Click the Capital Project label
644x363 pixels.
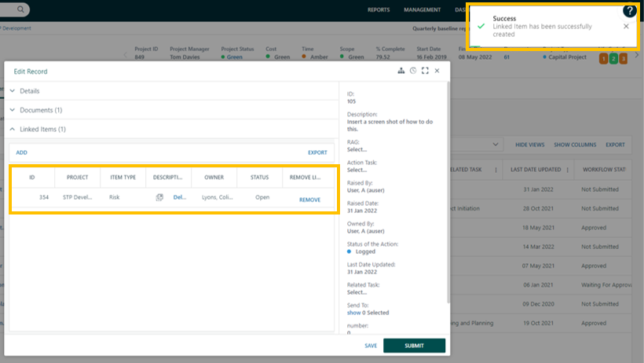(567, 57)
